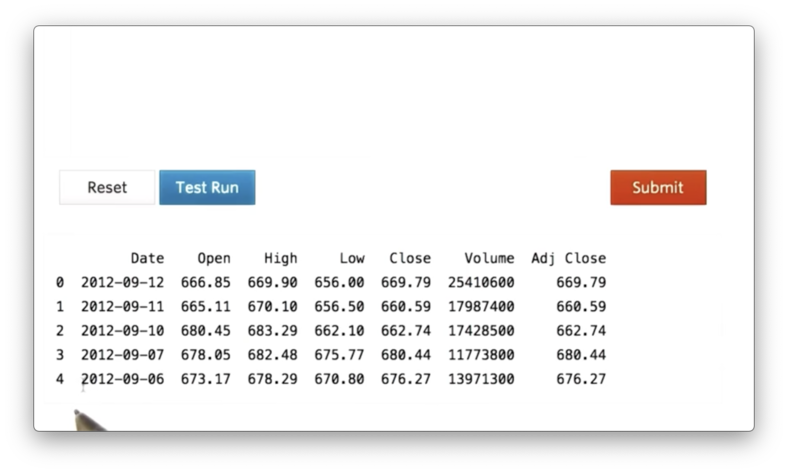
Task: Select the High column header
Action: click(281, 259)
